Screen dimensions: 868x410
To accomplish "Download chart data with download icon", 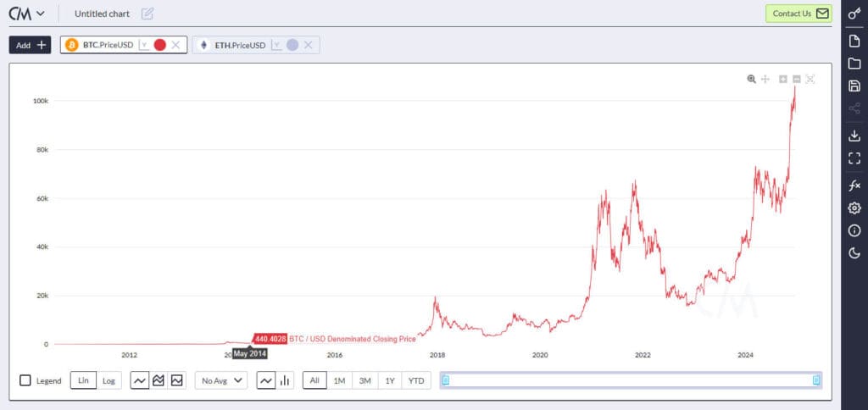I will [854, 136].
